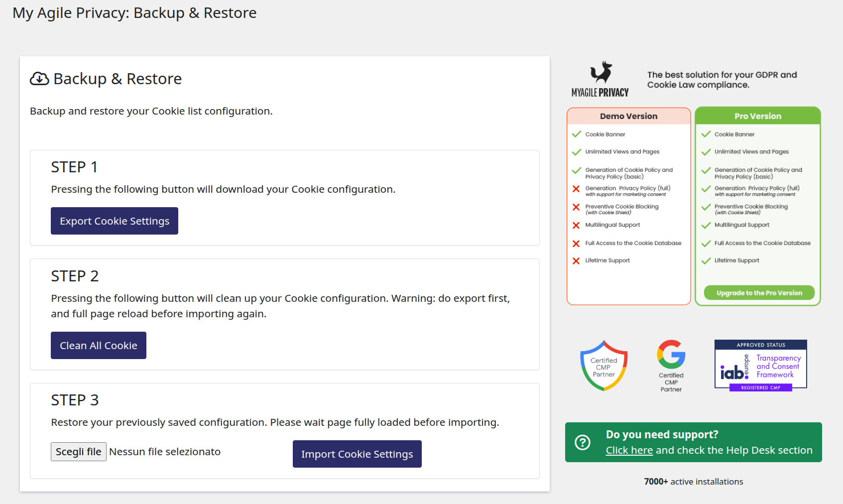Select the Demo Version header tab

[628, 116]
